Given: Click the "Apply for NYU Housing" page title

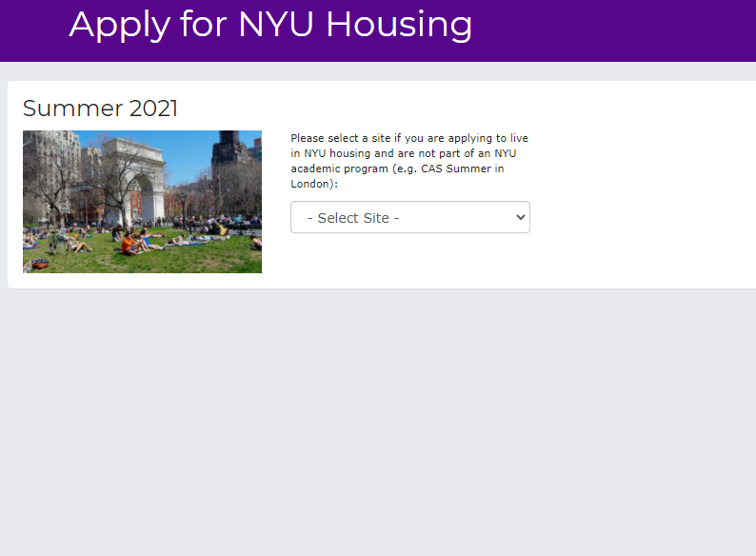Looking at the screenshot, I should tap(270, 24).
